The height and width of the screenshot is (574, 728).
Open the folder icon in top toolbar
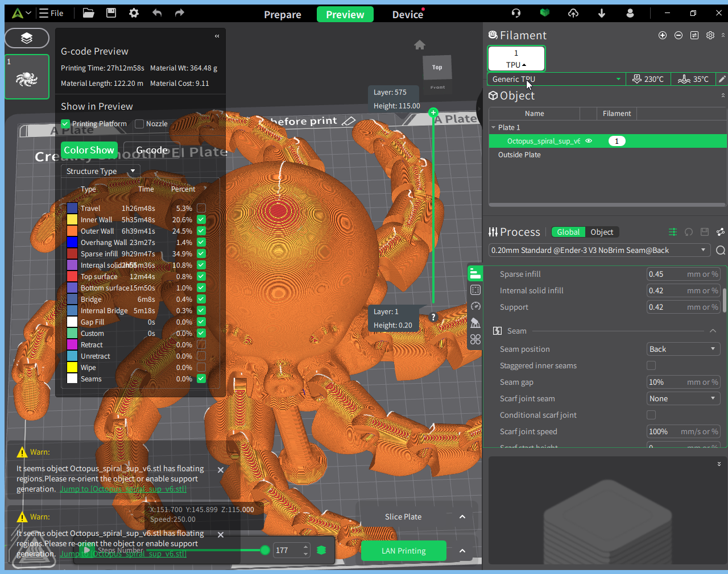(x=88, y=13)
